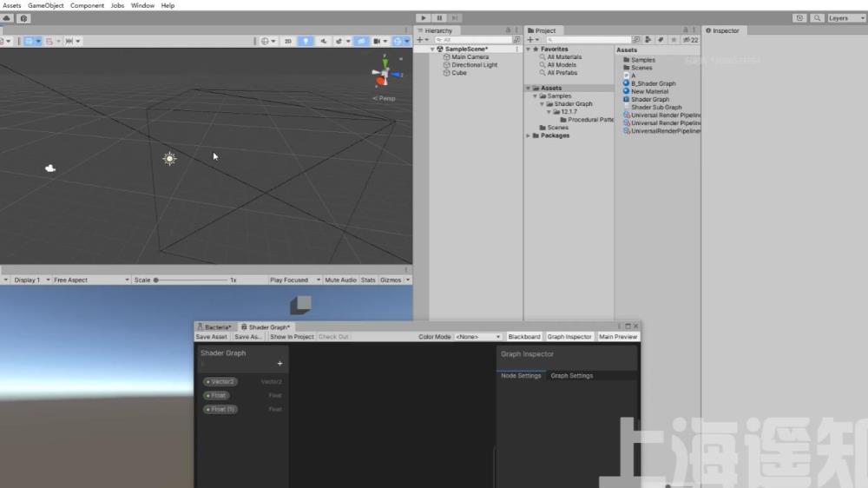This screenshot has height=488, width=868.
Task: Adjust the Game view Scale slider
Action: pyautogui.click(x=156, y=280)
